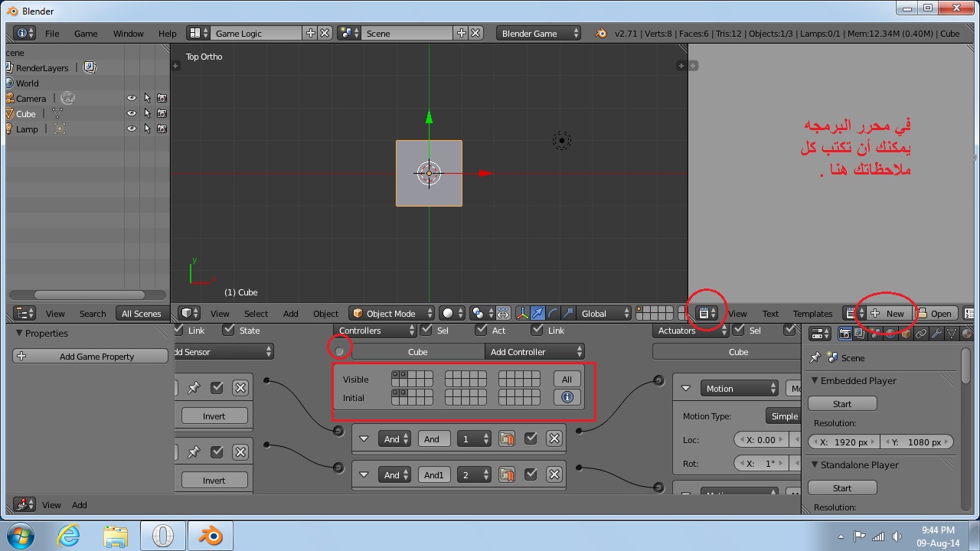Open the Object Mode dropdown
The image size is (980, 551).
tap(391, 313)
